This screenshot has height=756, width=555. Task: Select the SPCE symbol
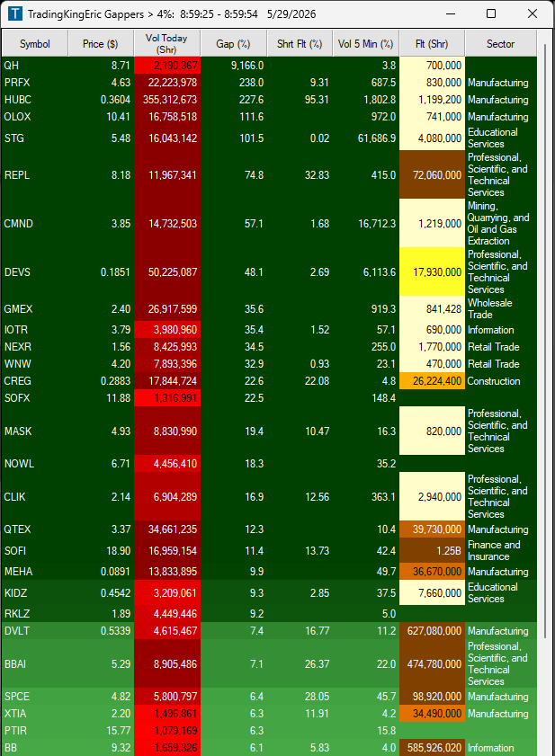click(x=17, y=697)
